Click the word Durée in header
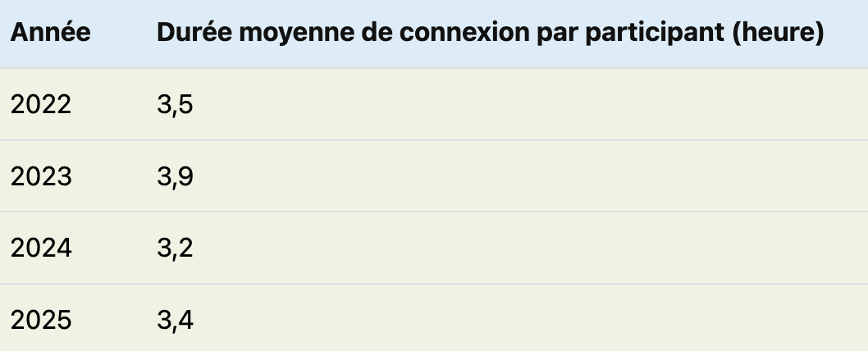Viewport: 868px width, 351px height. pos(194,33)
